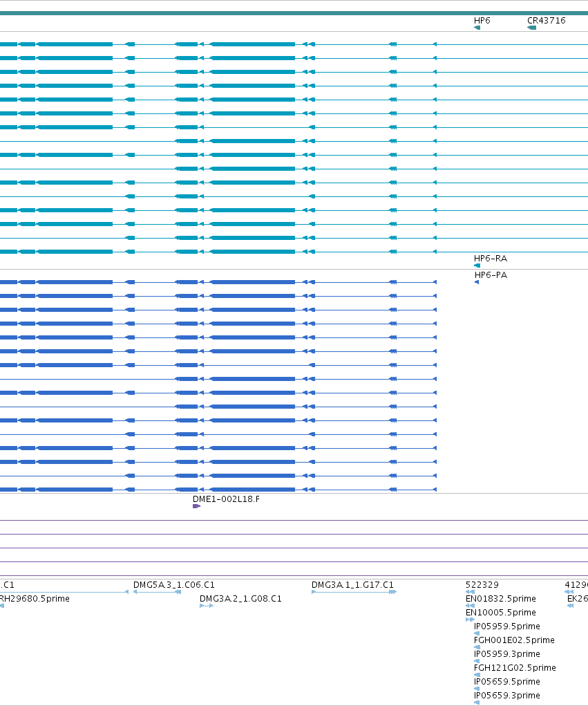Select the arrow glyph under HP6 gene label
588x706 pixels.
coord(477,28)
